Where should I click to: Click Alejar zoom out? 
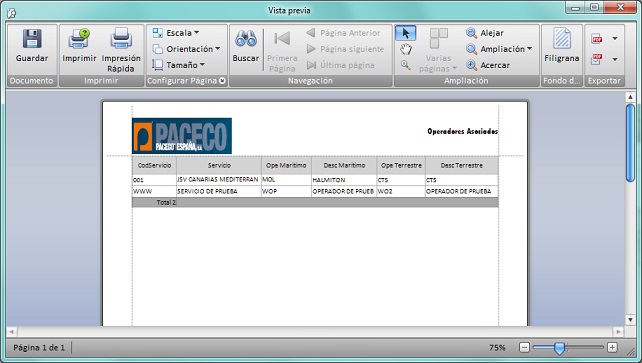tap(485, 33)
